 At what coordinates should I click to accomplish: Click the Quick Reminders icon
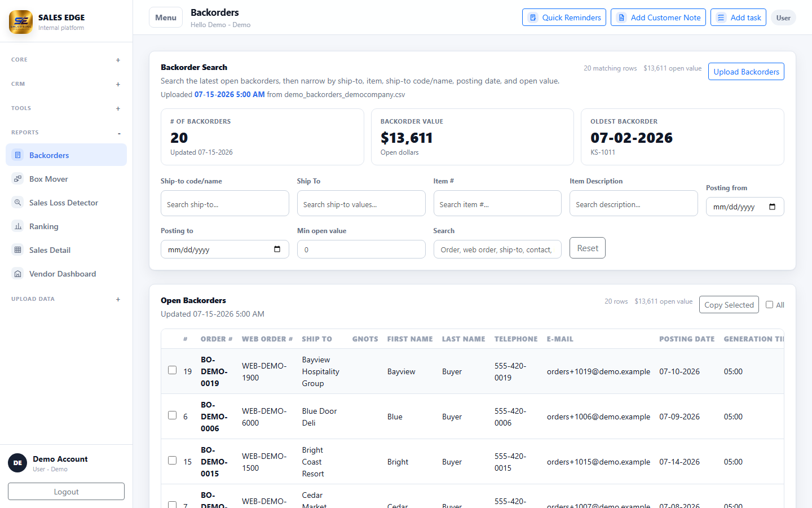point(533,17)
